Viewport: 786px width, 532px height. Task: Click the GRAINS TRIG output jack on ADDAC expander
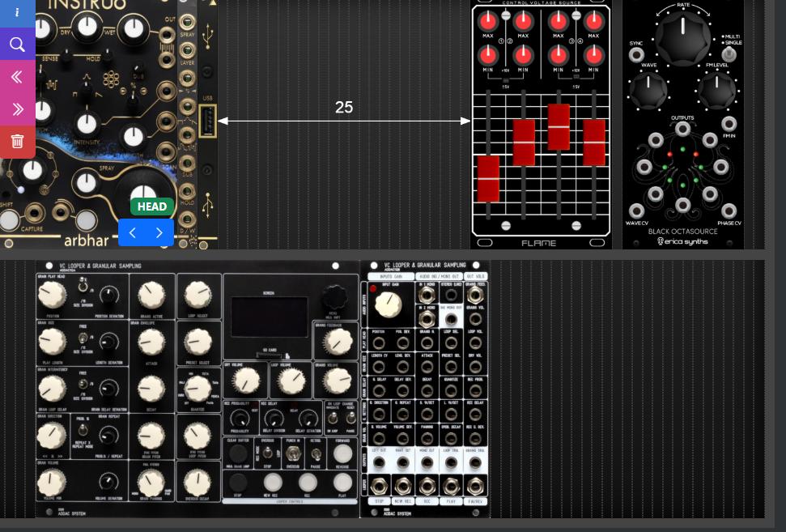[475, 462]
